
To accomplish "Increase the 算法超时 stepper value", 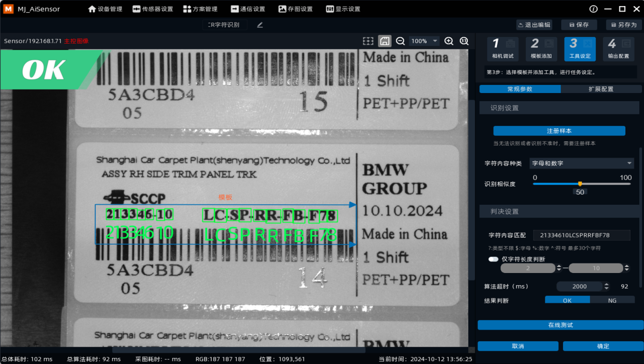I will click(x=606, y=284).
